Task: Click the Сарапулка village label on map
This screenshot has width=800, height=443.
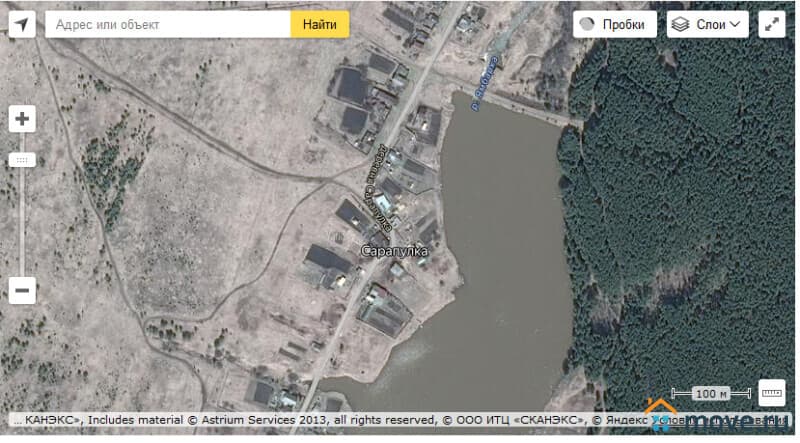Action: click(x=393, y=251)
